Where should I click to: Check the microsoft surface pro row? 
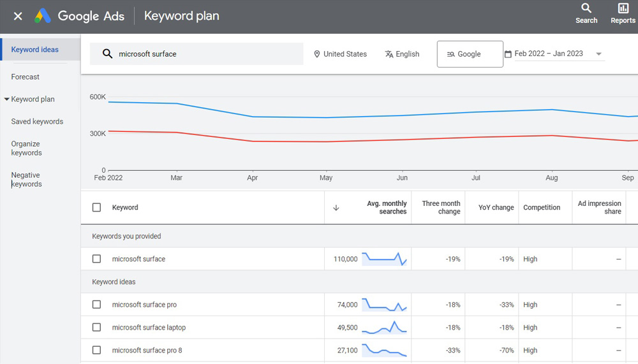coord(96,304)
